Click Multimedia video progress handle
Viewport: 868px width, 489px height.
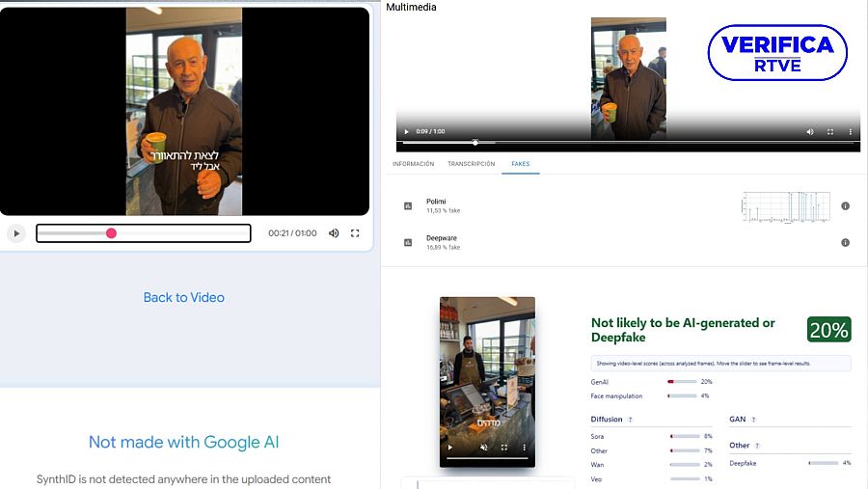pyautogui.click(x=475, y=143)
